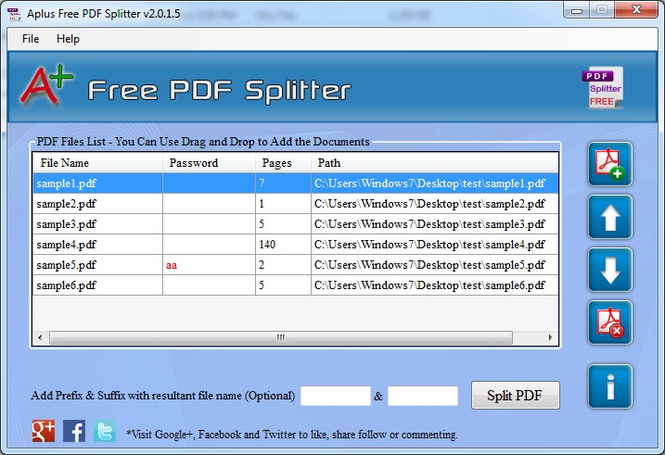Click horizontal scrollbar right arrow

pyautogui.click(x=550, y=338)
